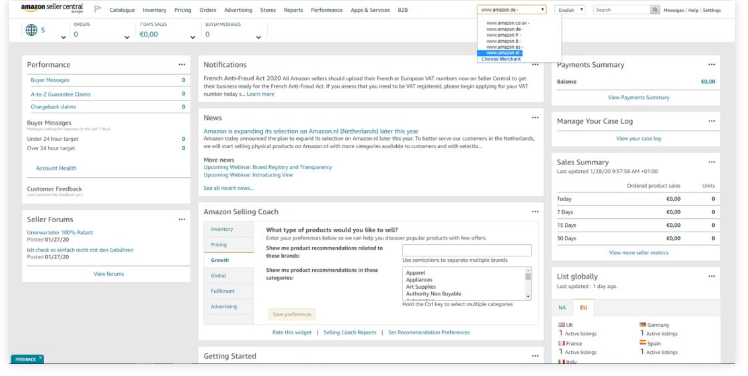Viewport: 748px width, 376px height.
Task: Open the News widget ellipsis menu
Action: pos(535,117)
